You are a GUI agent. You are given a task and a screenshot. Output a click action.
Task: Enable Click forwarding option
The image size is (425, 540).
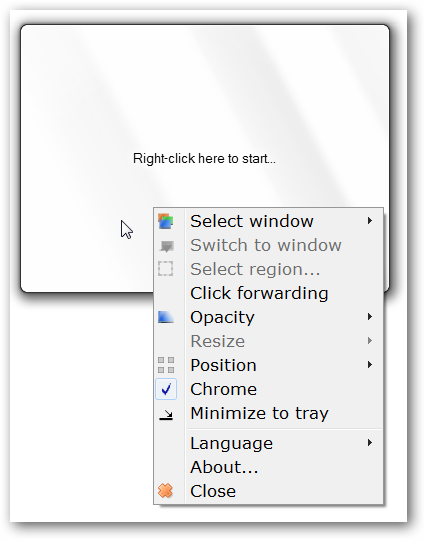268,293
